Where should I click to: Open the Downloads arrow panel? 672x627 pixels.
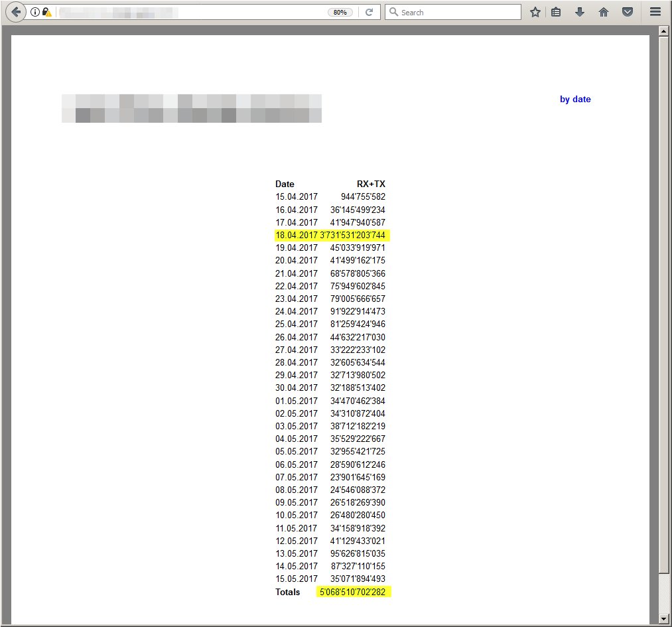pyautogui.click(x=580, y=12)
